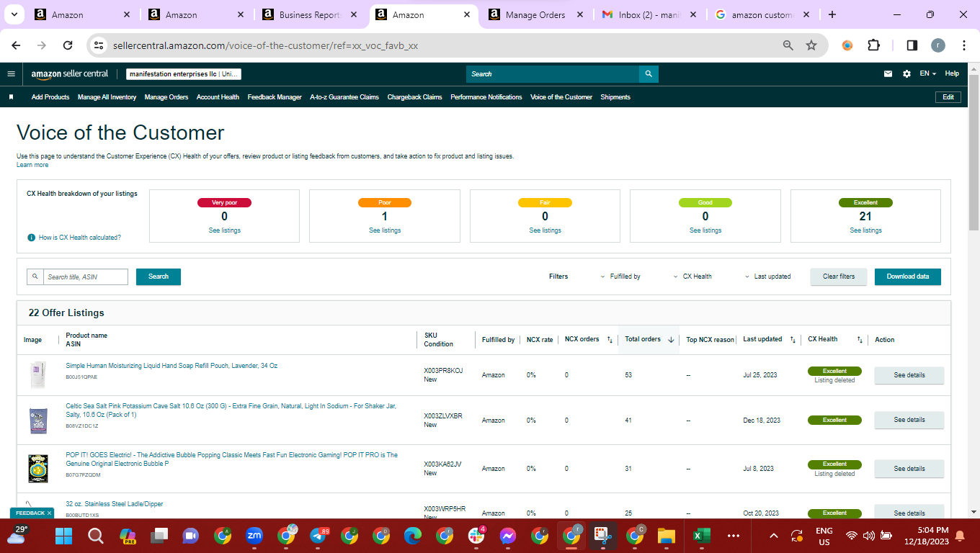The width and height of the screenshot is (980, 553).
Task: Expand the Last updated filter
Action: click(x=767, y=276)
